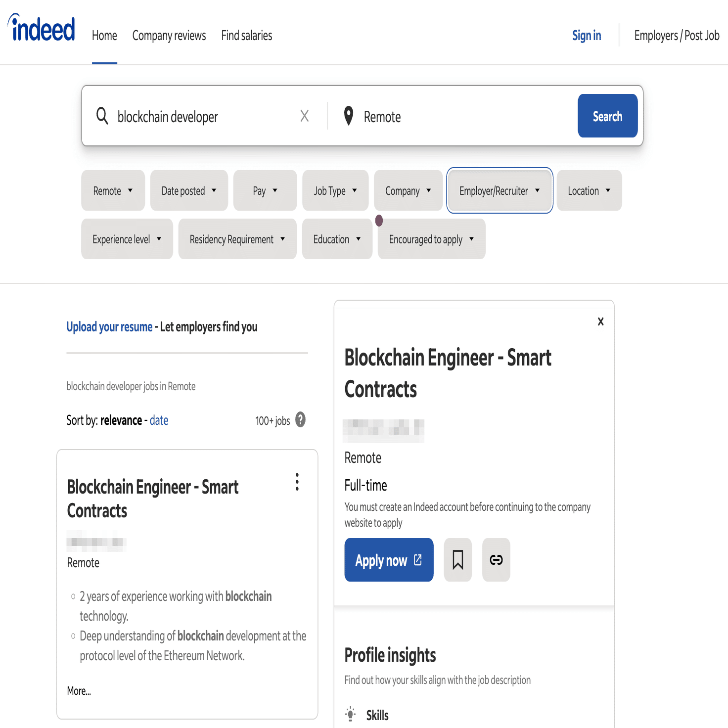The height and width of the screenshot is (728, 728).
Task: Close the job details panel
Action: coord(600,321)
